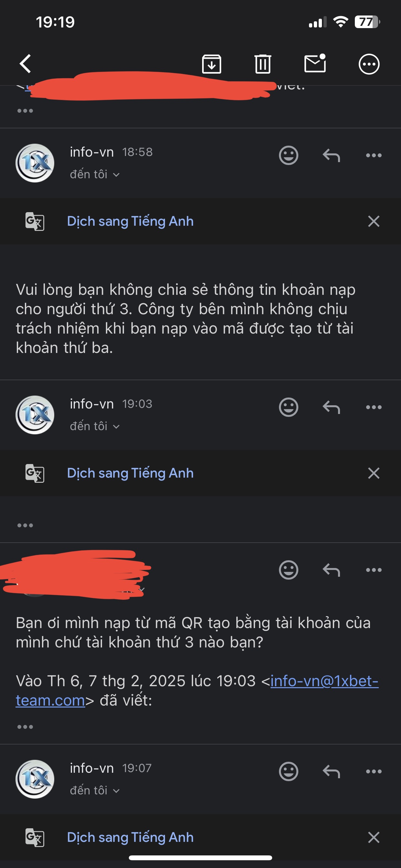Reply to the 18:58 info-vn message

331,156
